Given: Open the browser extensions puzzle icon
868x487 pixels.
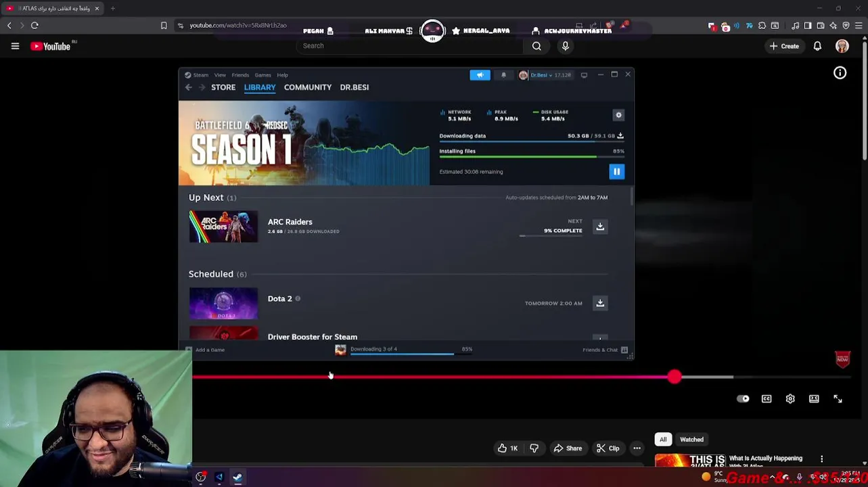Looking at the screenshot, I should [762, 26].
